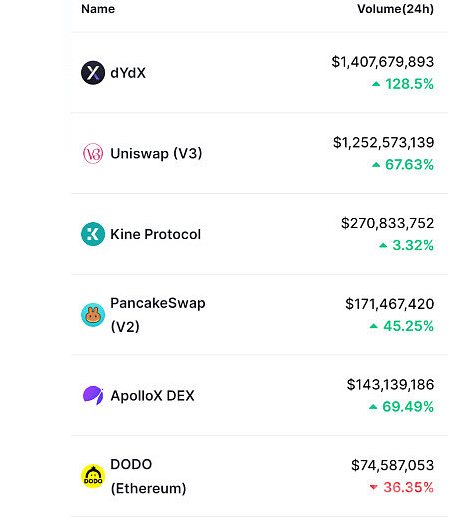Click the PancakeSwap volume $171,467,420

coord(390,304)
